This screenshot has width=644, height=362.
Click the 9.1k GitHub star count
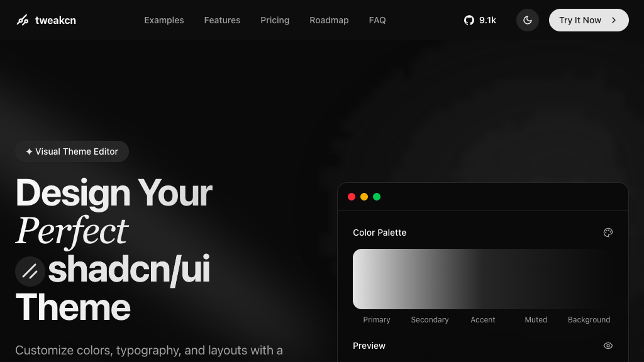487,20
